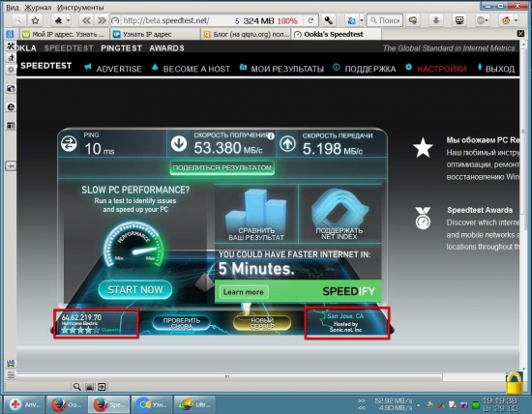Click the pinned Google tab icon
The width and height of the screenshot is (532, 414).
(10, 34)
